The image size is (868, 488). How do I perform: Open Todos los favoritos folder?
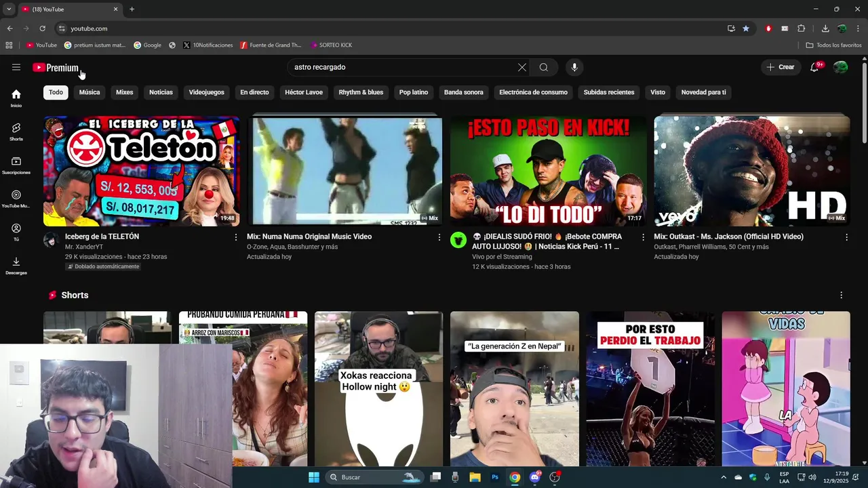pos(833,45)
